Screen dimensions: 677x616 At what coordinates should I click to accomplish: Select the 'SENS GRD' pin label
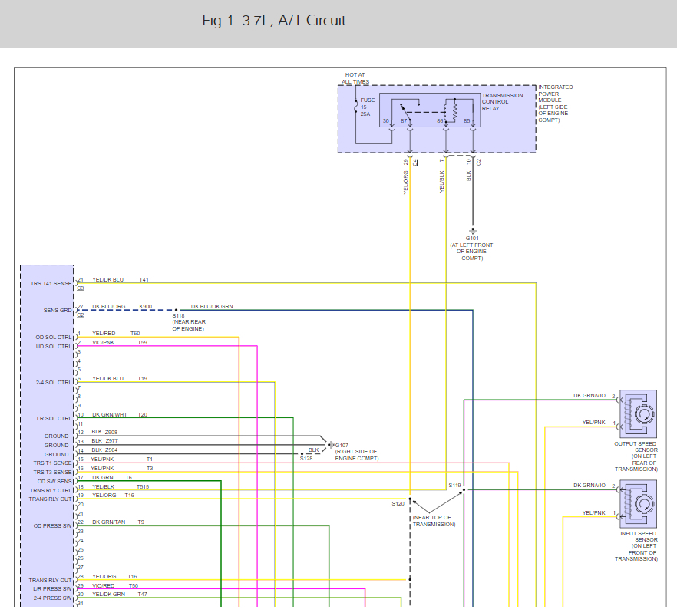[58, 311]
